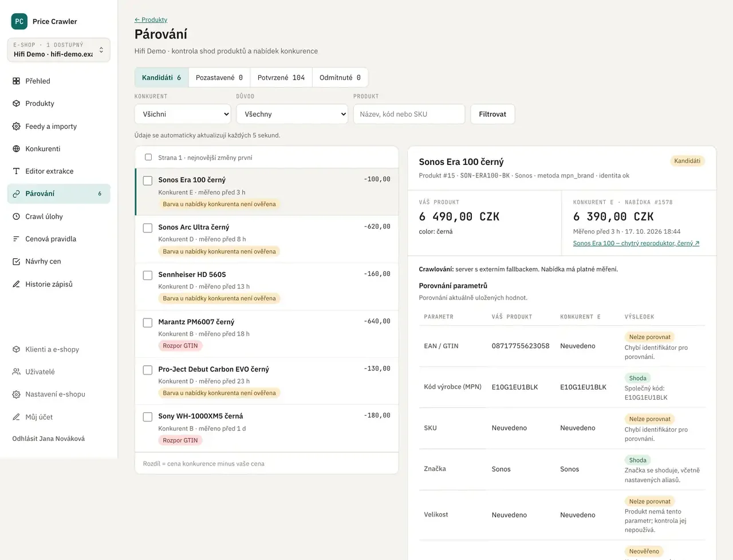The height and width of the screenshot is (560, 733).
Task: Click Odhlásit Jana Nováková
Action: (x=49, y=439)
